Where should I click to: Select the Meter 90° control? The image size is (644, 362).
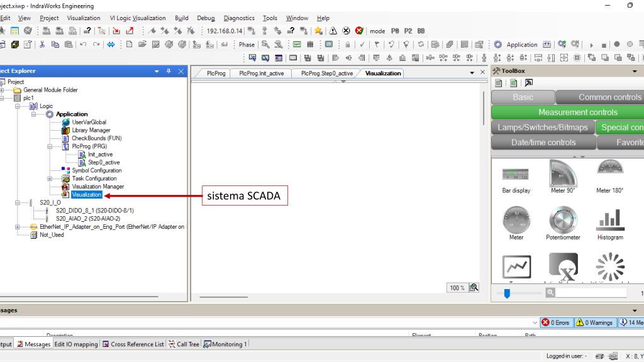(563, 177)
